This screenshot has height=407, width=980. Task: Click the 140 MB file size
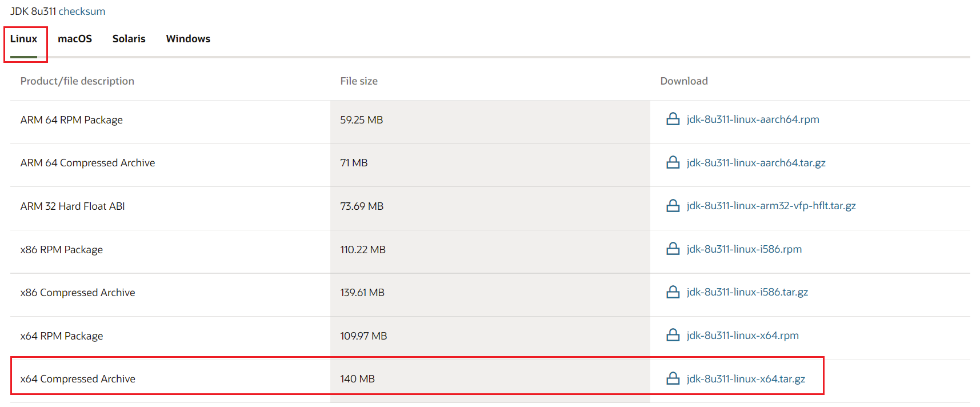pyautogui.click(x=358, y=379)
